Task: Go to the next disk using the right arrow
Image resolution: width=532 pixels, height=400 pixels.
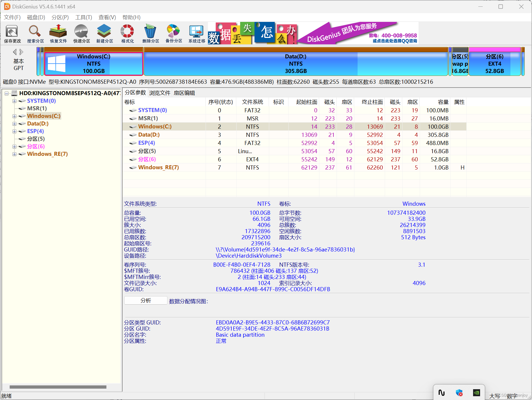Action: pyautogui.click(x=21, y=52)
